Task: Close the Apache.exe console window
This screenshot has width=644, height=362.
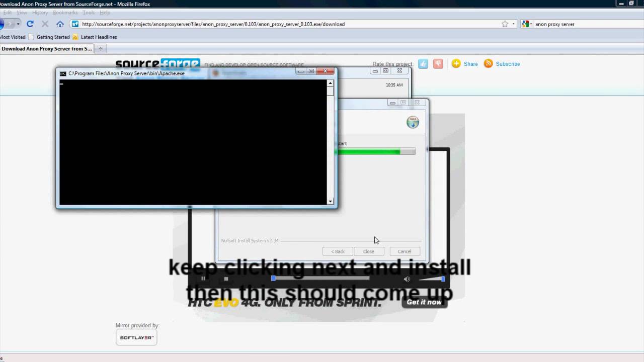Action: 326,71
